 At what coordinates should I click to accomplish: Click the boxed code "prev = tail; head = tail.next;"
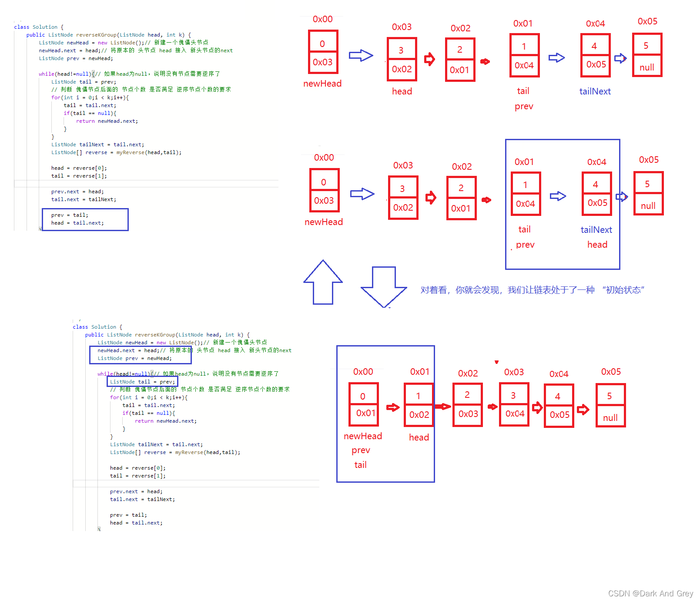coord(85,219)
